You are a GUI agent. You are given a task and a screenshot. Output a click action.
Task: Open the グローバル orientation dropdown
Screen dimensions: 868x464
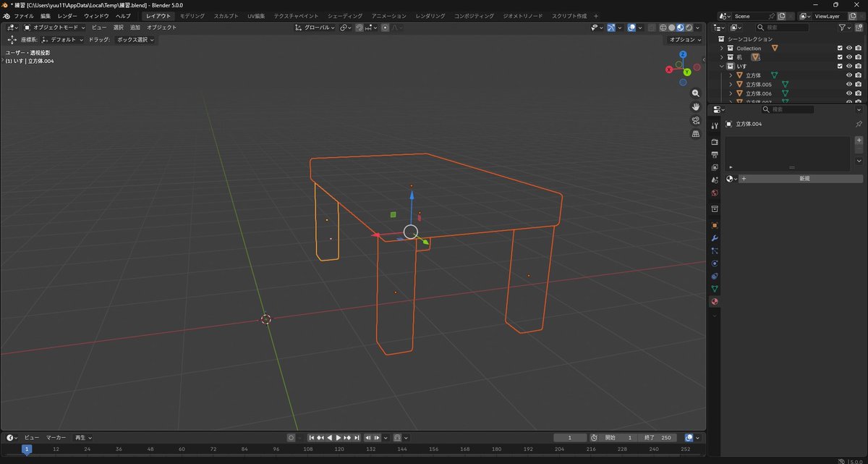click(316, 28)
